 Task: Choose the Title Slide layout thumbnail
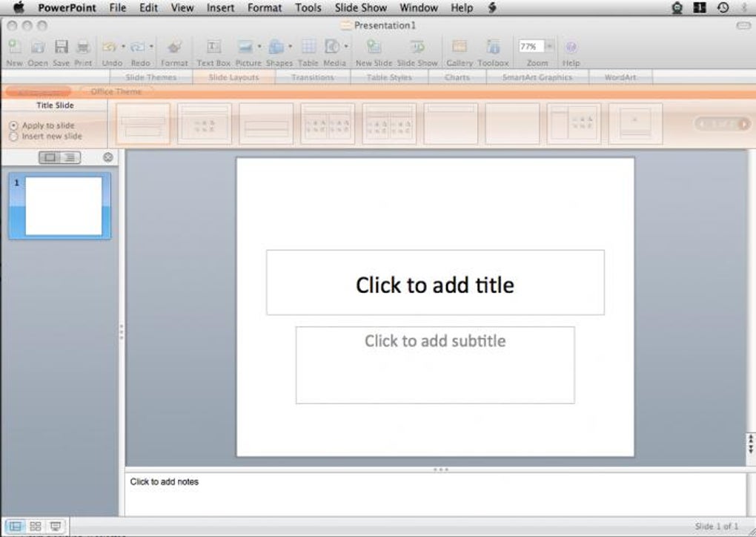coord(143,124)
